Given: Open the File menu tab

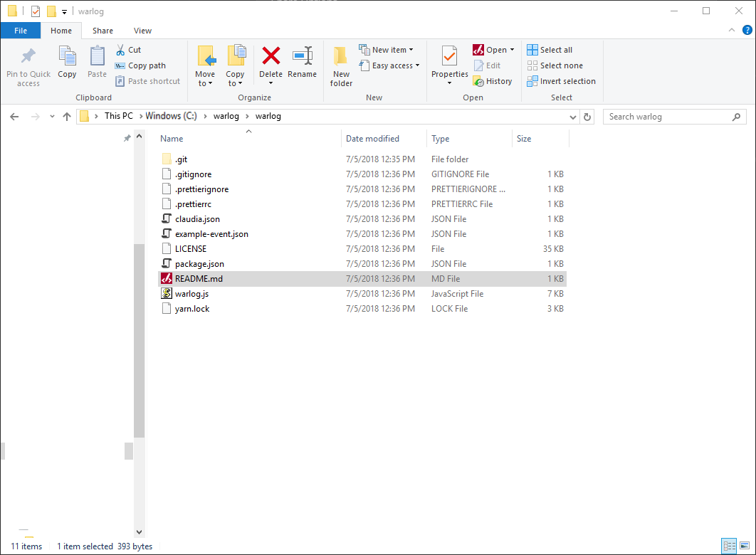Looking at the screenshot, I should 21,31.
